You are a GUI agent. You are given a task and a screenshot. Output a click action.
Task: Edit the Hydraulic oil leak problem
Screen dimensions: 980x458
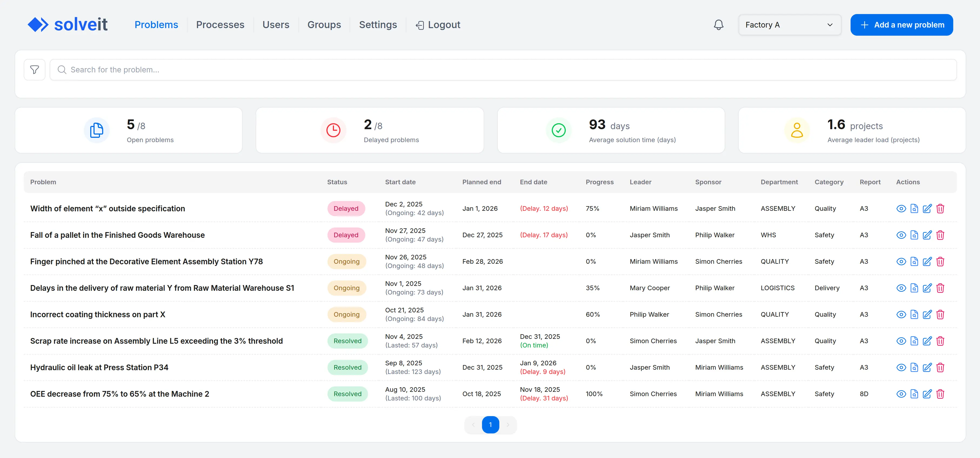(927, 367)
